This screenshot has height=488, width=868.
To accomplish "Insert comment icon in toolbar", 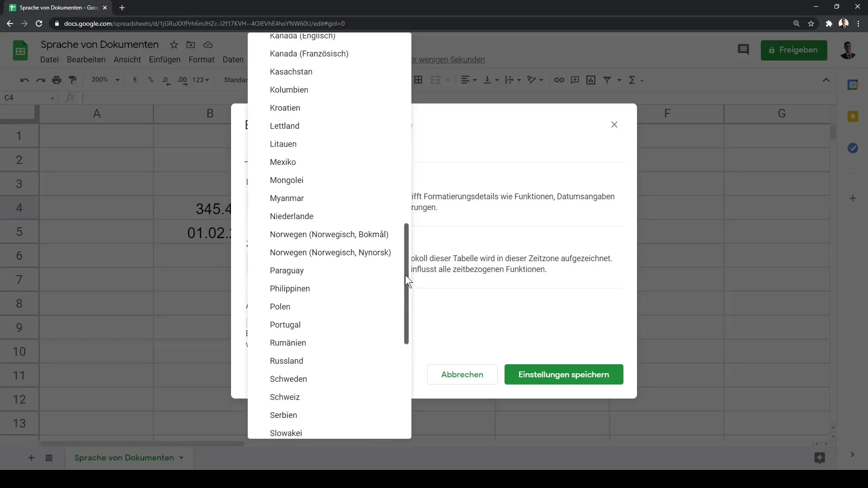I will point(575,80).
